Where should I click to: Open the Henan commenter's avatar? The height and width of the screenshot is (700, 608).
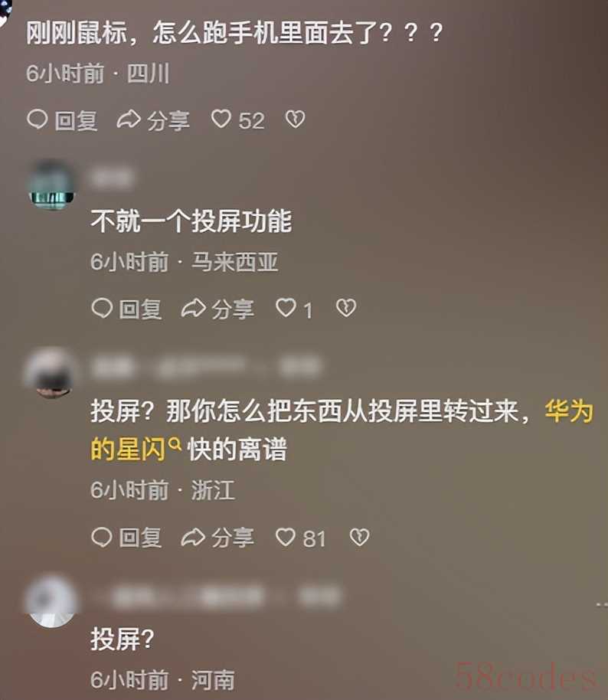pyautogui.click(x=51, y=602)
